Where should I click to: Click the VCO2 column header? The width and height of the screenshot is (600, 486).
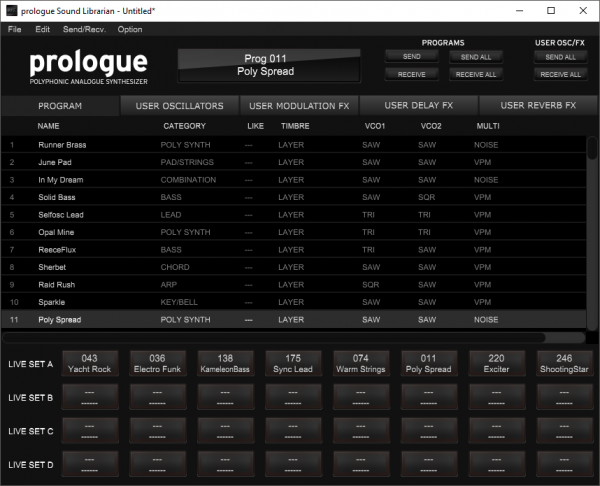coord(431,126)
